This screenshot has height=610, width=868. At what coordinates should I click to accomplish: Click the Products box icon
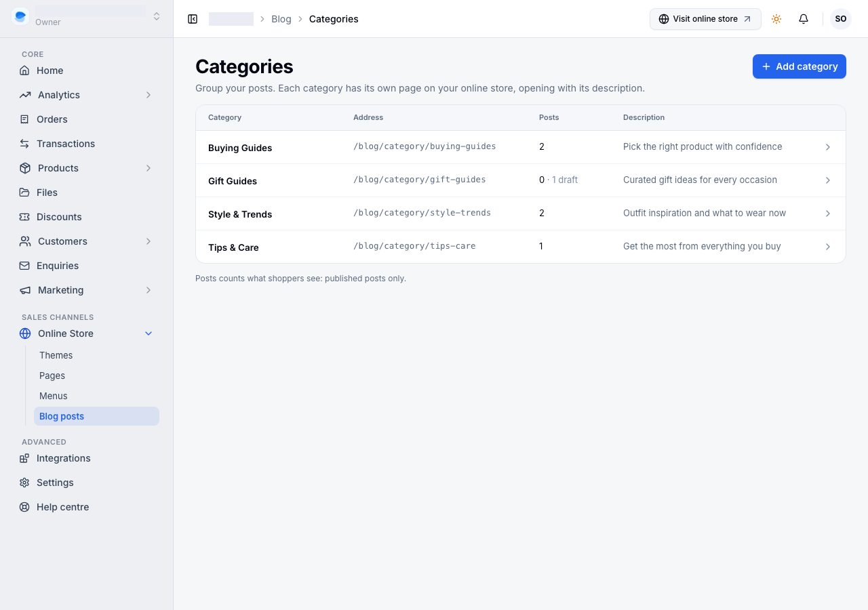tap(25, 168)
